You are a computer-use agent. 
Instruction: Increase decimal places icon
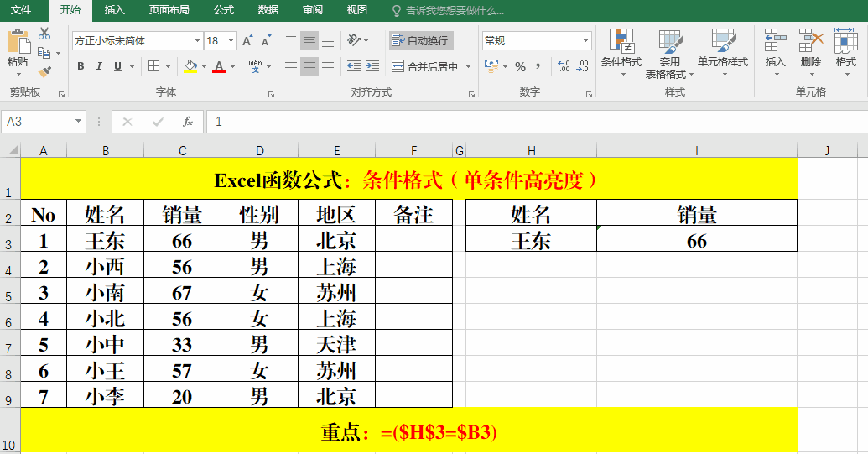click(x=564, y=66)
